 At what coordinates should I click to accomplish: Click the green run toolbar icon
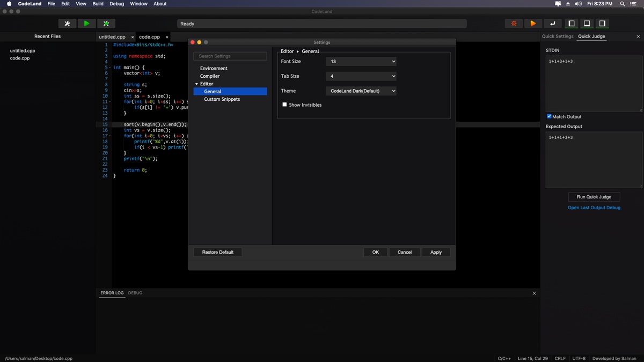click(86, 24)
